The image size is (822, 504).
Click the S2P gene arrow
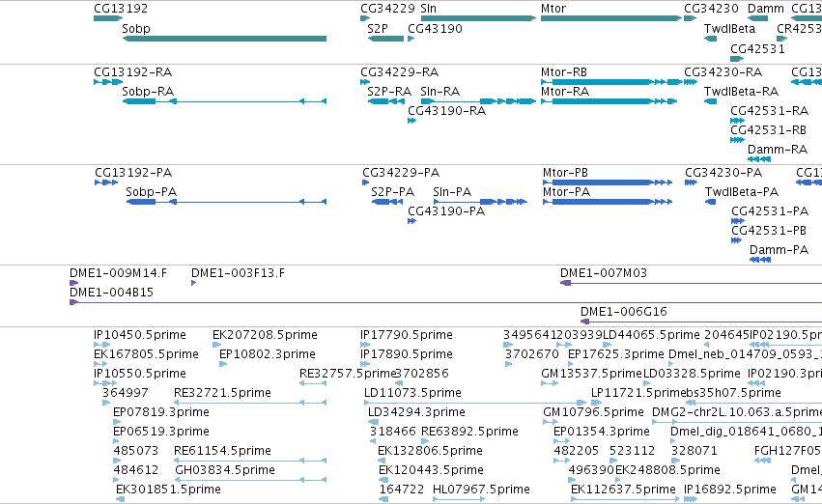coord(385,39)
